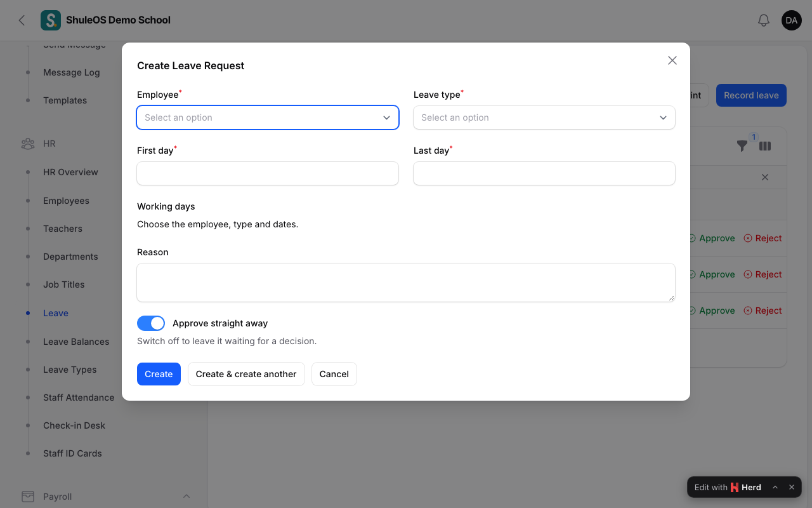
Task: Open the DA user avatar menu
Action: 792,20
